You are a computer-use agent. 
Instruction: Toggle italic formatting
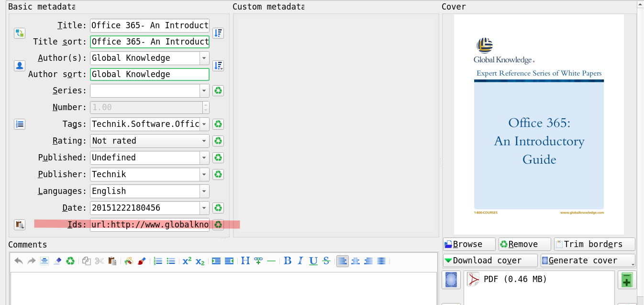[x=300, y=261]
